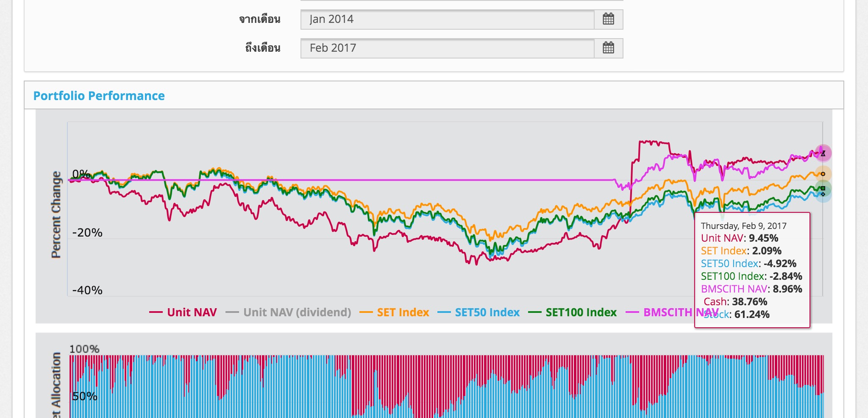Click tooltip Stock 61.24% value
This screenshot has width=868, height=418.
tap(752, 315)
